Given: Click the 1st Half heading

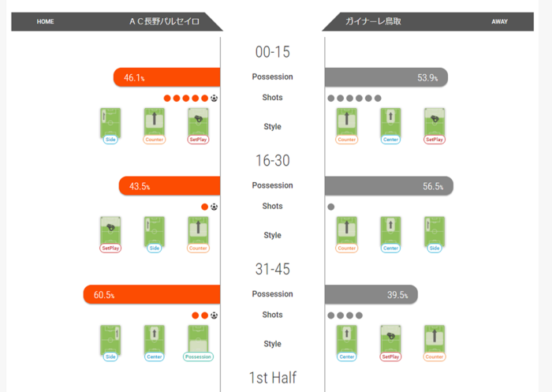Looking at the screenshot, I should [273, 378].
